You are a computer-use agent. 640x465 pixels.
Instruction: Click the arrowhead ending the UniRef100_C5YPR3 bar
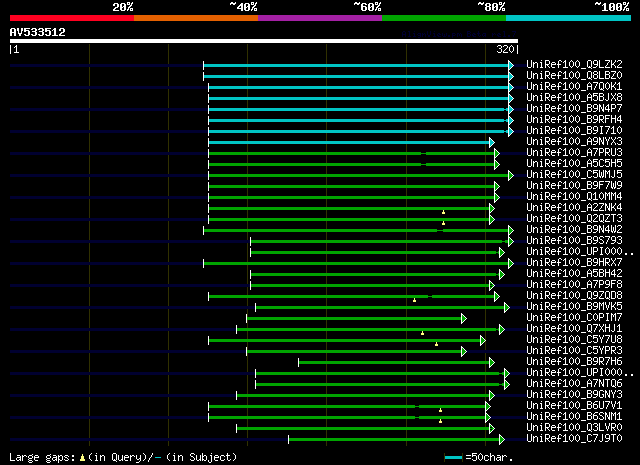[464, 352]
